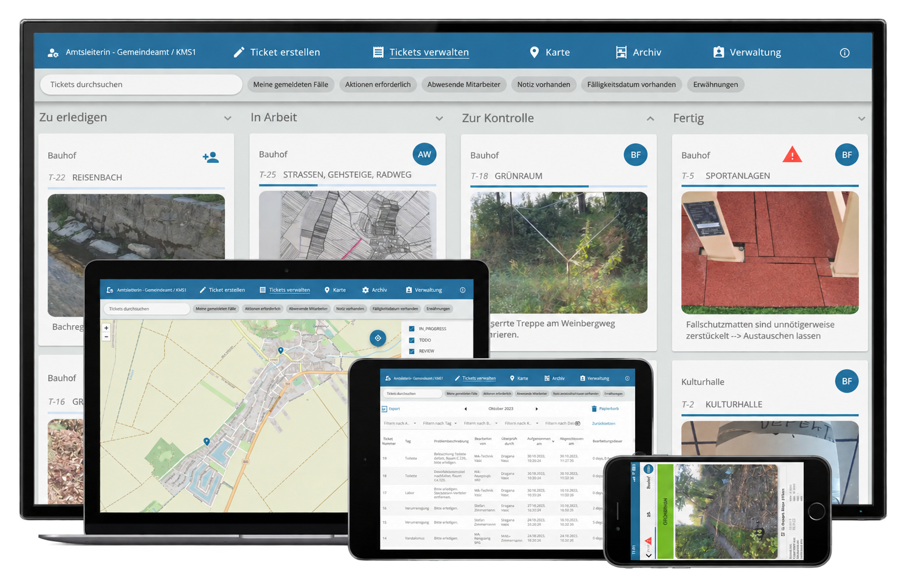The width and height of the screenshot is (905, 588).
Task: Click the user account icon beside Amtsleiterin on monitor
Action: click(53, 52)
